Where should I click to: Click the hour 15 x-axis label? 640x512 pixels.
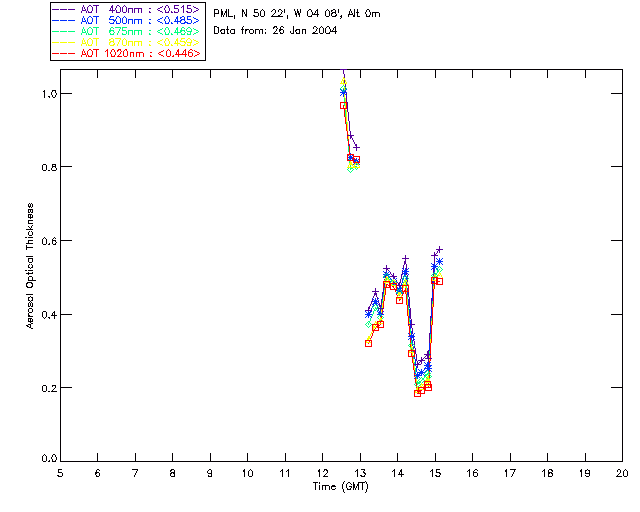click(436, 473)
